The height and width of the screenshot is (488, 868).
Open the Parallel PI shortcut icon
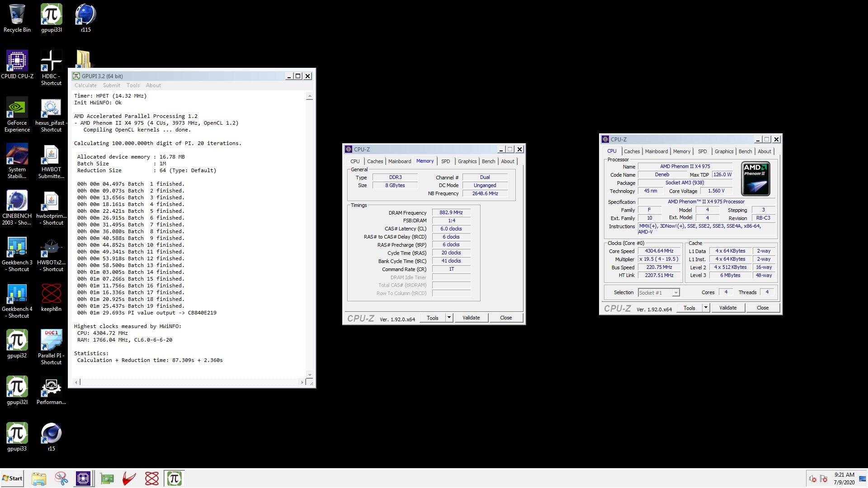[x=51, y=347]
